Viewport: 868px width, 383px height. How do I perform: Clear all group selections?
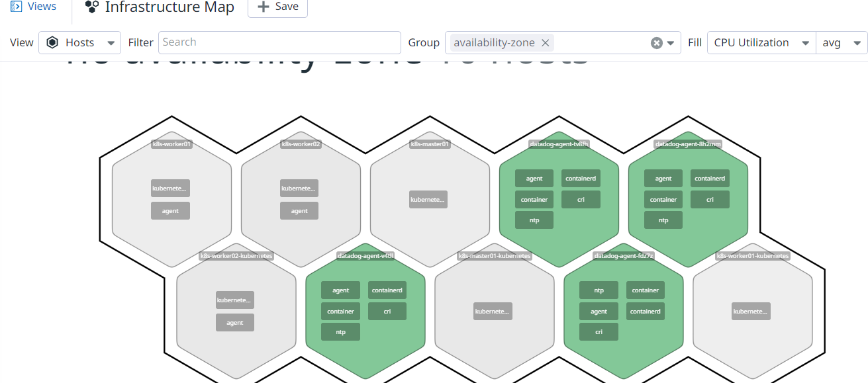(657, 43)
